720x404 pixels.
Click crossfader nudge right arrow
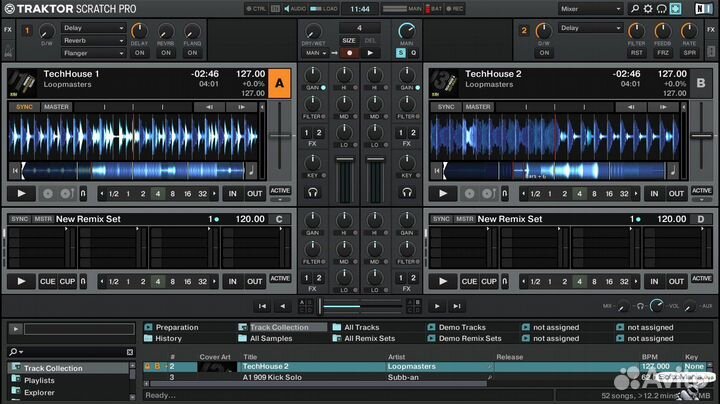pos(437,306)
